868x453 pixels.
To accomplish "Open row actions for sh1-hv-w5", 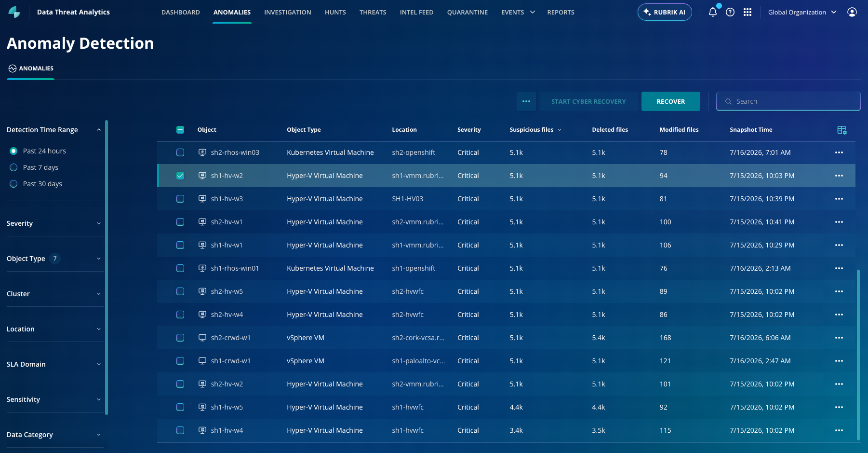I will pyautogui.click(x=839, y=407).
